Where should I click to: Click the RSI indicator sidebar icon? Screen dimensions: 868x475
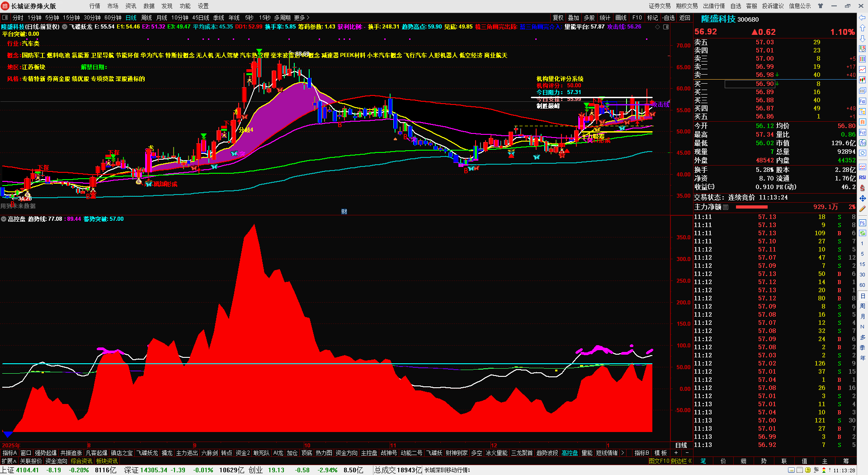coord(862,177)
